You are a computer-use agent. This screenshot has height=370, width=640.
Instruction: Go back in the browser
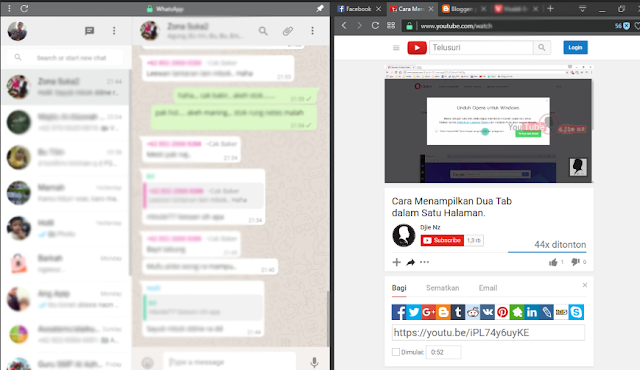coord(344,26)
